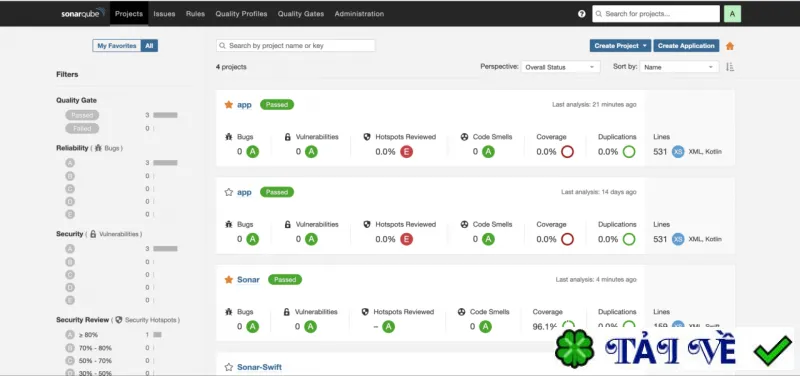The image size is (800, 376).
Task: Click Vulnerabilities A rating of Sonar project
Action: (x=310, y=327)
